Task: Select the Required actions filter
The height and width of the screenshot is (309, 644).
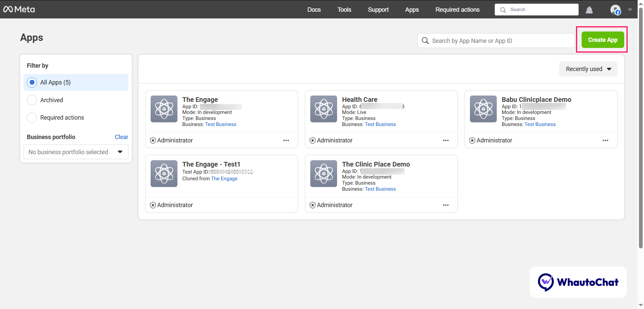Action: [x=32, y=117]
